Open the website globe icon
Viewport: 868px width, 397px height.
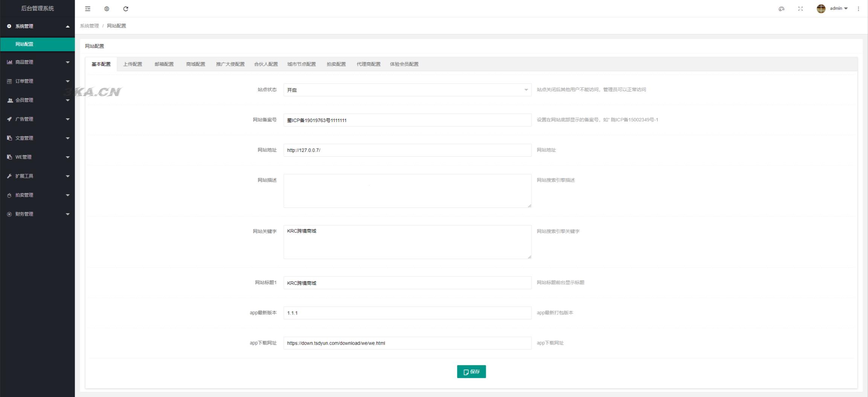pos(107,9)
